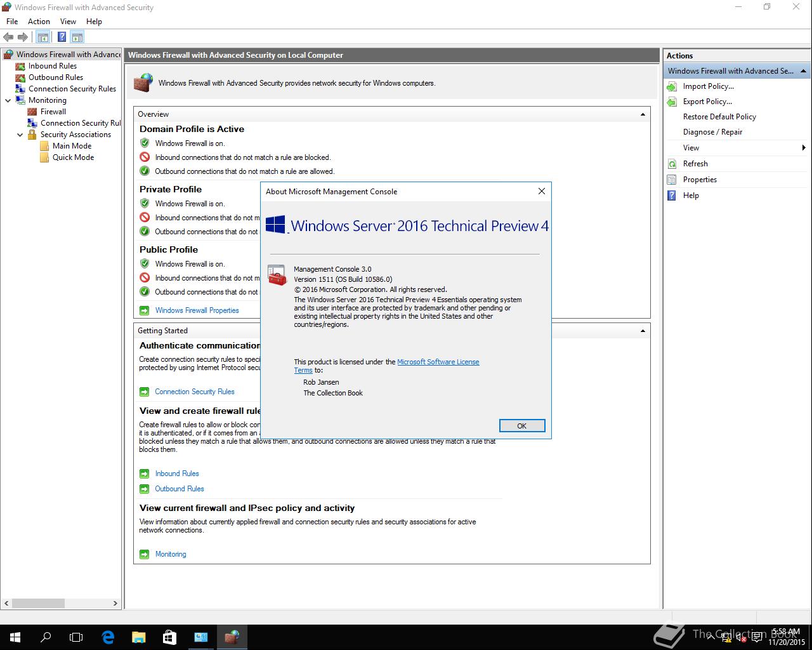Image resolution: width=812 pixels, height=650 pixels.
Task: Click the Import Policy icon
Action: (x=672, y=86)
